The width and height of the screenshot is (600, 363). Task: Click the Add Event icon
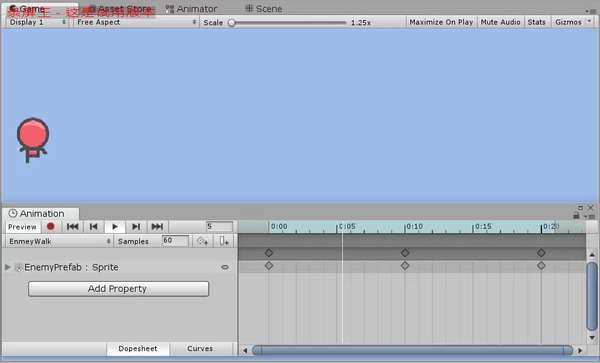click(224, 241)
